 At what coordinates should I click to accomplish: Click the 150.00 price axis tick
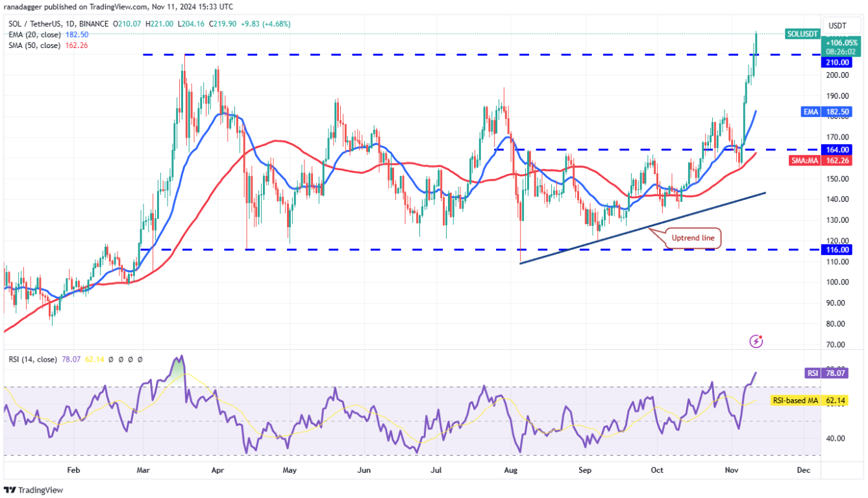(837, 179)
